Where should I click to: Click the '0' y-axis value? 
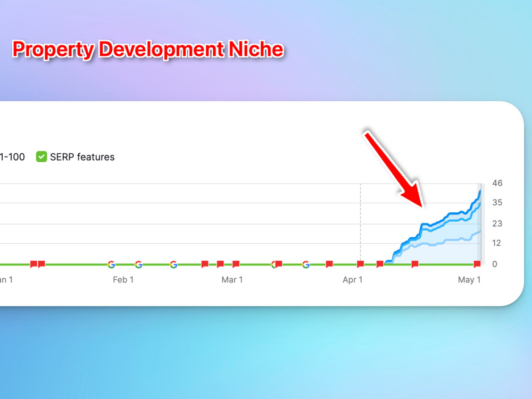point(495,264)
